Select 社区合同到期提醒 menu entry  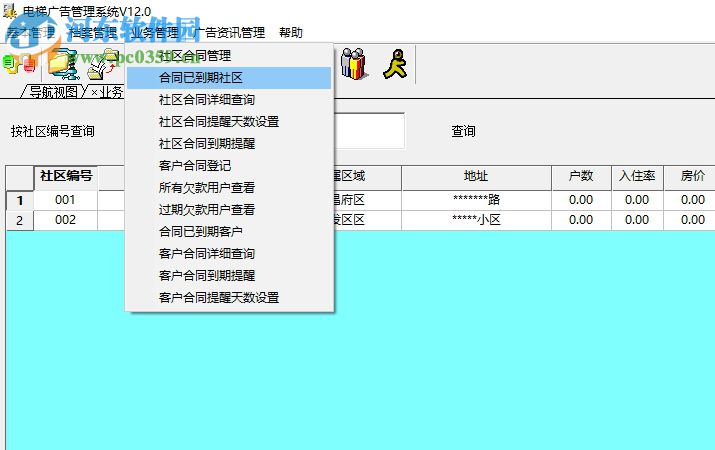pyautogui.click(x=229, y=144)
